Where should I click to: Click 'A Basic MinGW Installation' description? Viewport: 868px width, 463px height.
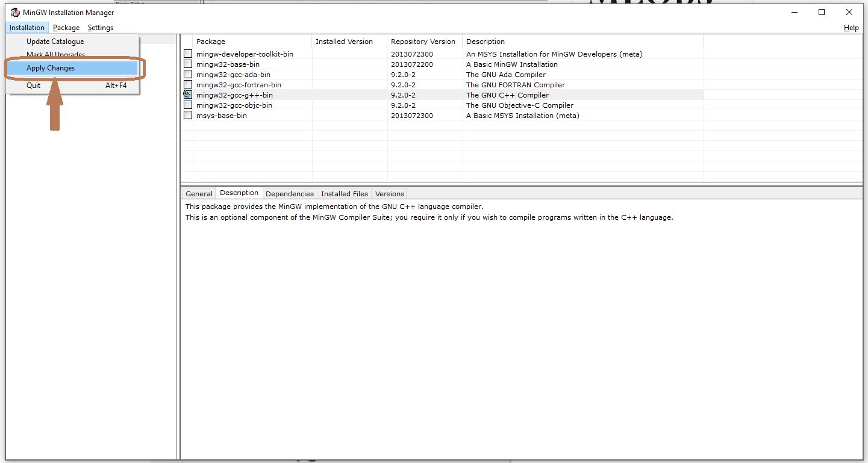coord(512,64)
